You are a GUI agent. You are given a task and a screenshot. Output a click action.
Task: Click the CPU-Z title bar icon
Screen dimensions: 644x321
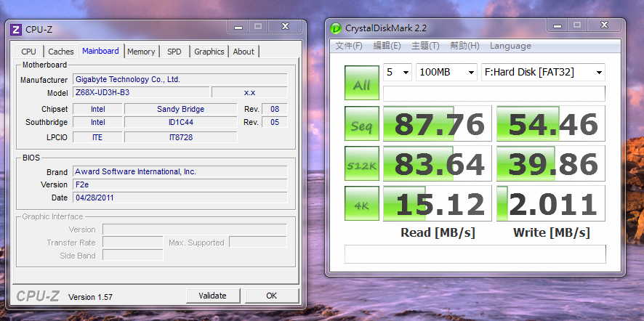(x=17, y=30)
